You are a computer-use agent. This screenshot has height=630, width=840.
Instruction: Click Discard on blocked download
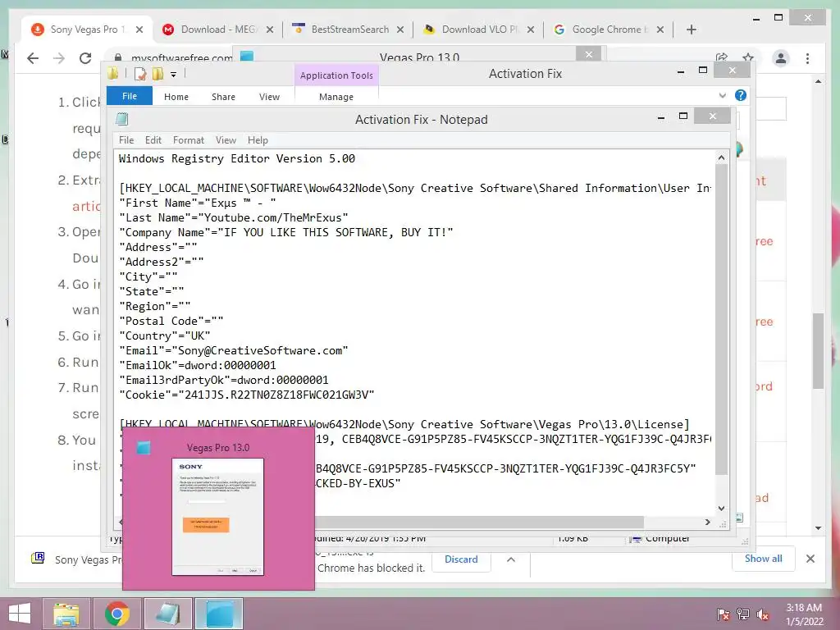coord(461,559)
